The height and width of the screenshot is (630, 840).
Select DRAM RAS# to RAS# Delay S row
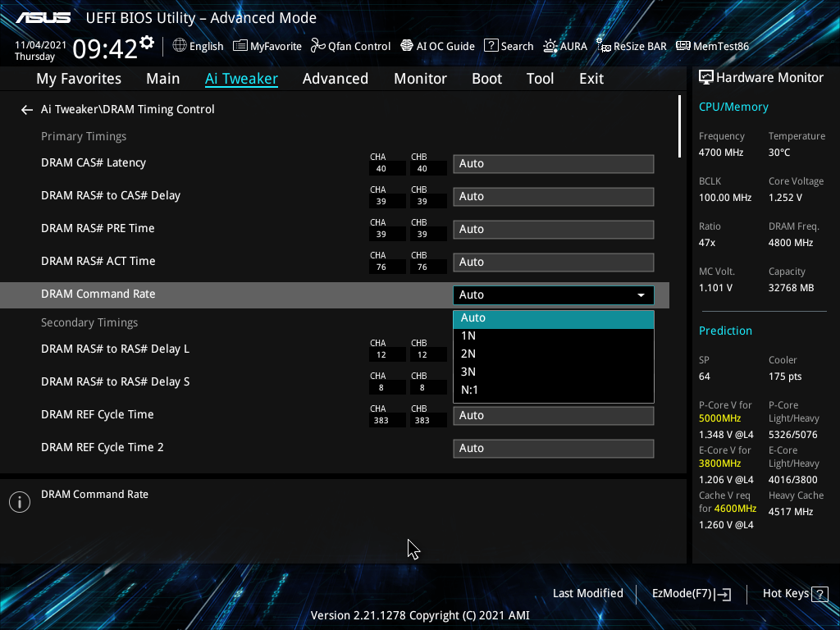(115, 381)
